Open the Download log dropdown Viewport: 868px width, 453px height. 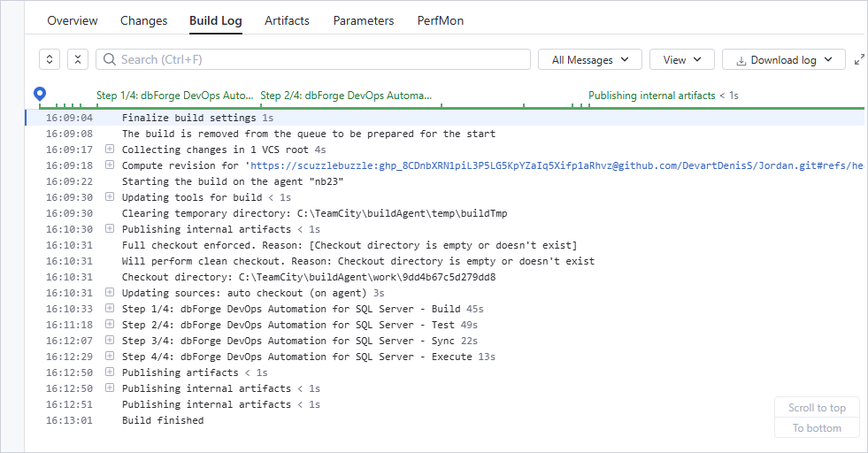pyautogui.click(x=783, y=59)
